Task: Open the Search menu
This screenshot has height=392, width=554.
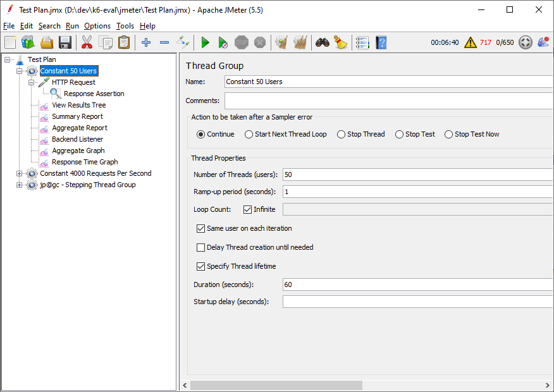Action: tap(49, 26)
